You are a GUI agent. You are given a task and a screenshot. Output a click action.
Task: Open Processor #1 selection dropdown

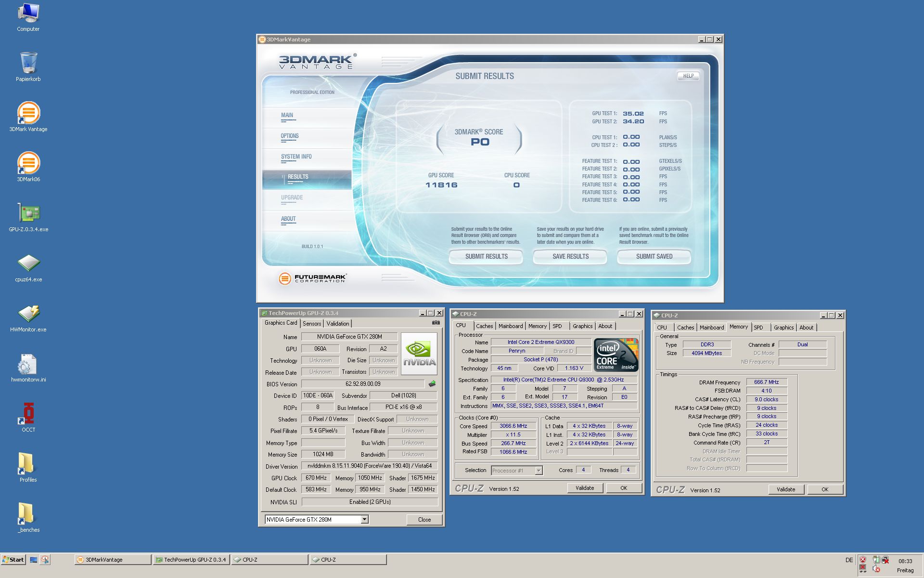click(x=539, y=471)
